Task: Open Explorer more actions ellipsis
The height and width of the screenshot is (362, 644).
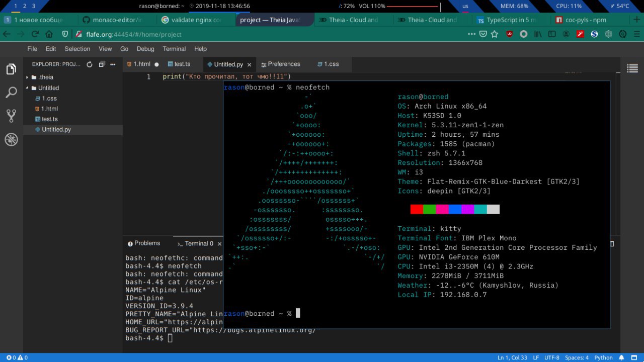Action: point(113,64)
